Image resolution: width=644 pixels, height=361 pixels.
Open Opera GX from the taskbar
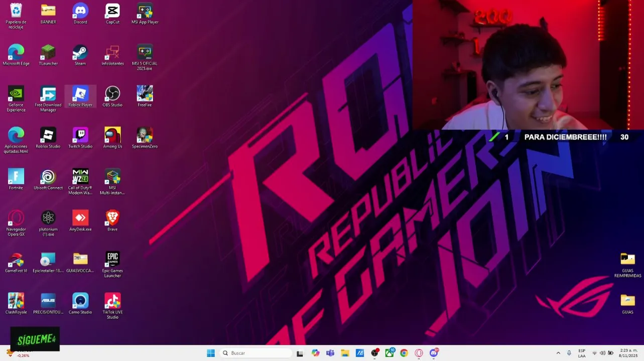click(x=419, y=353)
